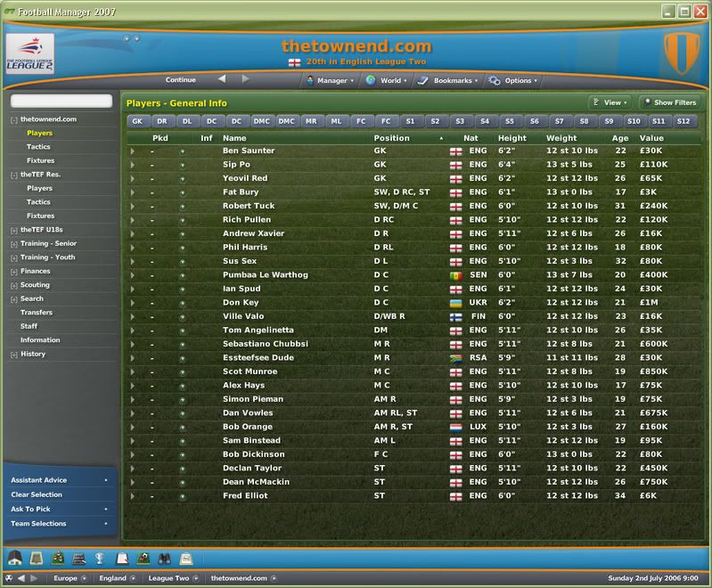This screenshot has width=712, height=588.
Task: Select the GK position tab
Action: coord(137,121)
